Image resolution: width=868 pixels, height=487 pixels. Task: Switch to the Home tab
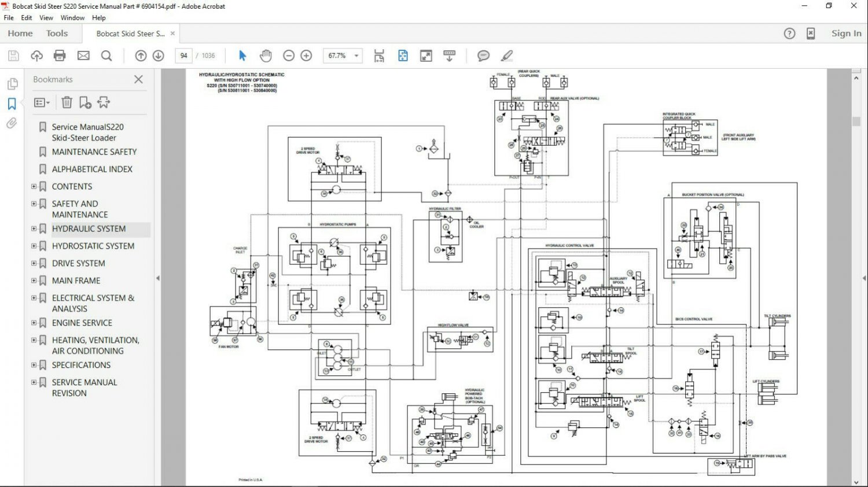pos(20,34)
